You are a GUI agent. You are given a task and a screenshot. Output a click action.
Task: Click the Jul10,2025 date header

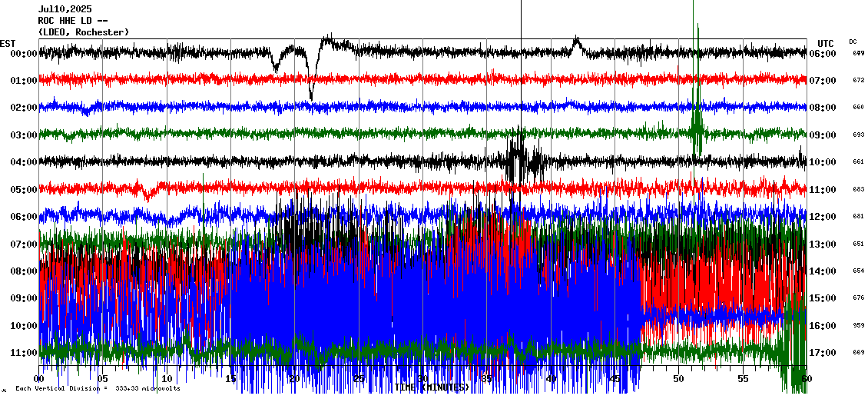(x=65, y=9)
